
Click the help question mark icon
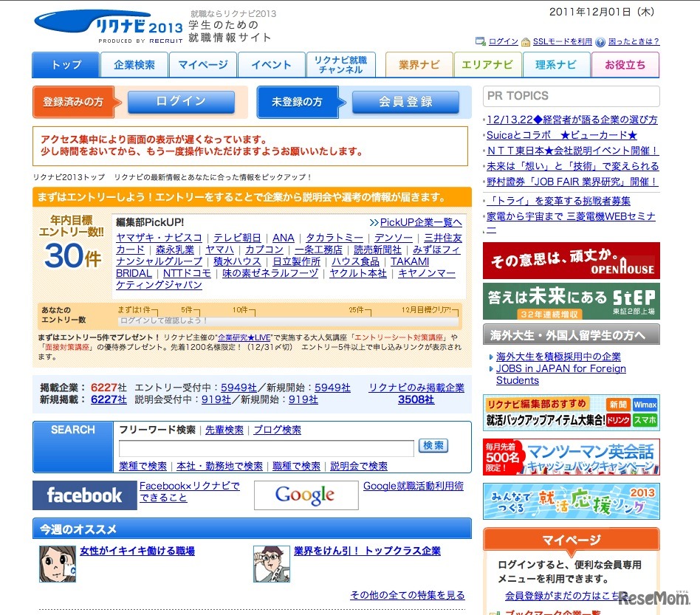point(600,42)
